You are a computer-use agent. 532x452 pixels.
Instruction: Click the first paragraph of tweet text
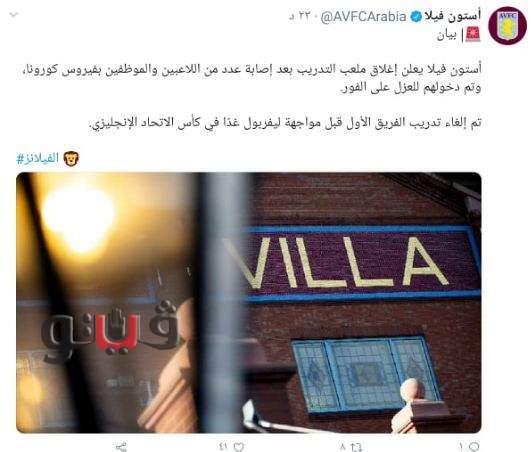(x=249, y=78)
